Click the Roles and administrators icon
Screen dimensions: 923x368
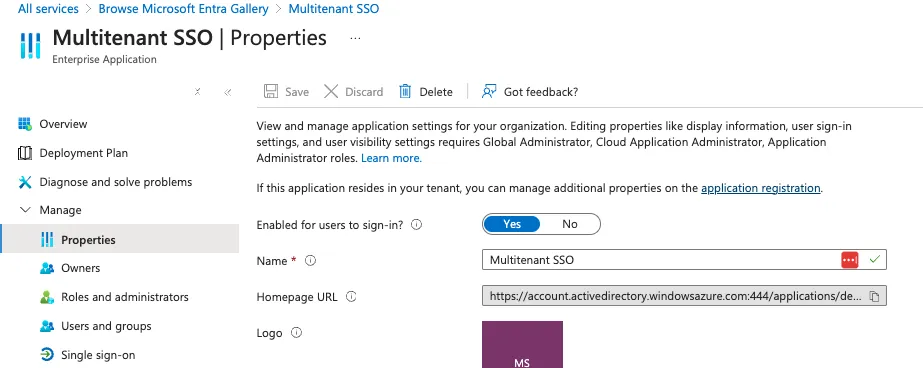pyautogui.click(x=47, y=297)
